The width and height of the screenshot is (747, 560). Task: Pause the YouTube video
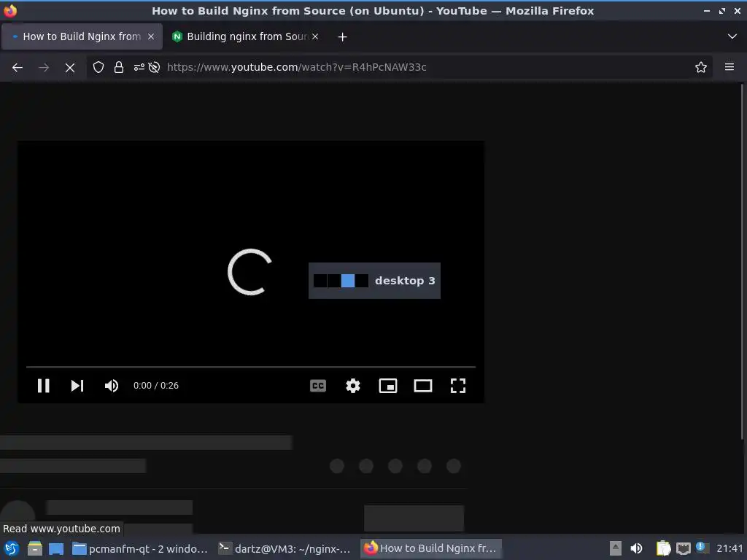(43, 386)
